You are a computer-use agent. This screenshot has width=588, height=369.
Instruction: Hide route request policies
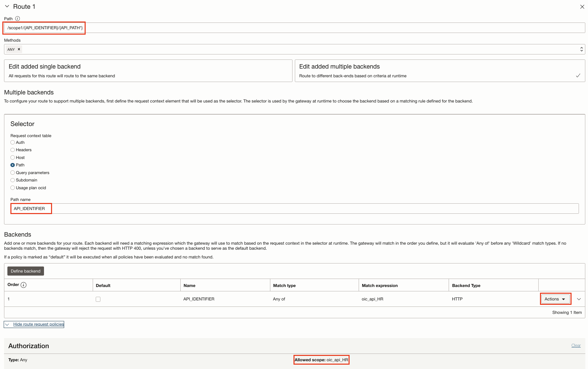(38, 324)
